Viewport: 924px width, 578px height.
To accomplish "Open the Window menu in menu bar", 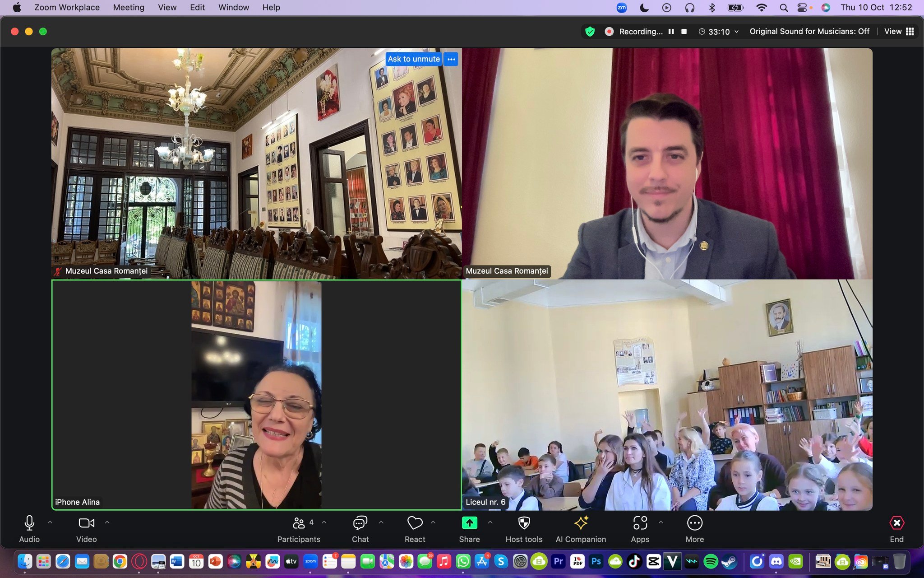I will (233, 7).
